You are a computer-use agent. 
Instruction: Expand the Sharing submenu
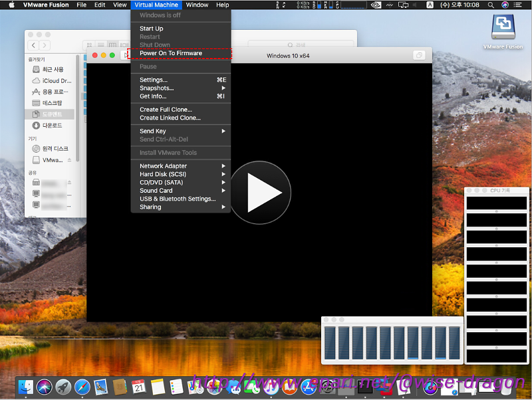pos(180,207)
